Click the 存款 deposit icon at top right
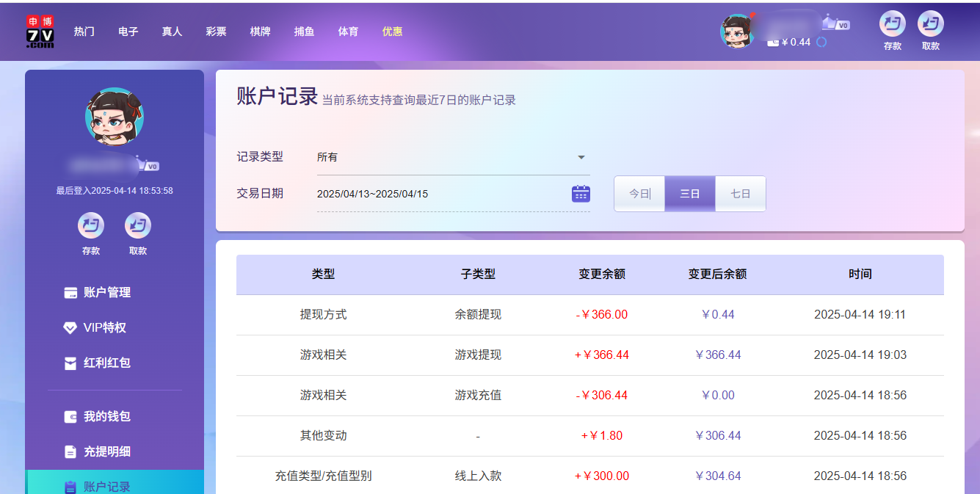Viewport: 980px width, 494px height. 892,26
